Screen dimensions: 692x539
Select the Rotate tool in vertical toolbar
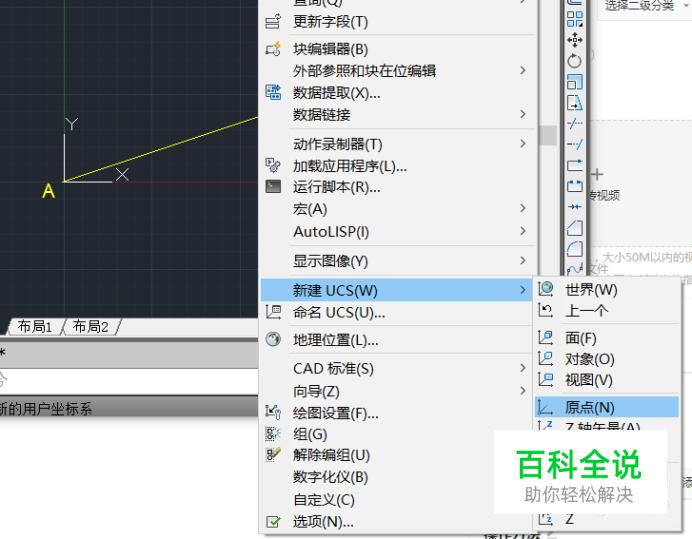[x=575, y=61]
